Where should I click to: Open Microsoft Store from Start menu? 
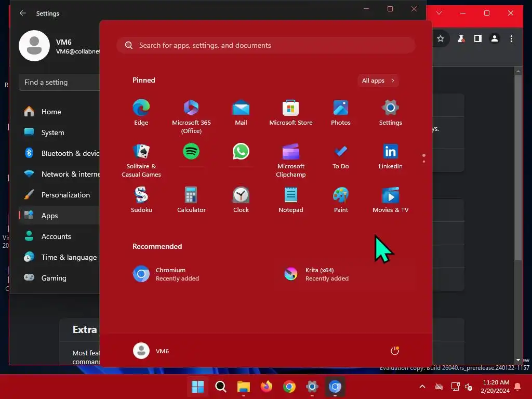pyautogui.click(x=291, y=113)
